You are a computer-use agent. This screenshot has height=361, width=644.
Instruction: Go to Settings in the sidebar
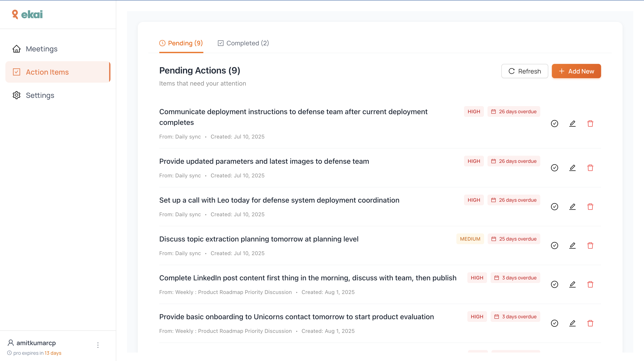click(x=40, y=95)
